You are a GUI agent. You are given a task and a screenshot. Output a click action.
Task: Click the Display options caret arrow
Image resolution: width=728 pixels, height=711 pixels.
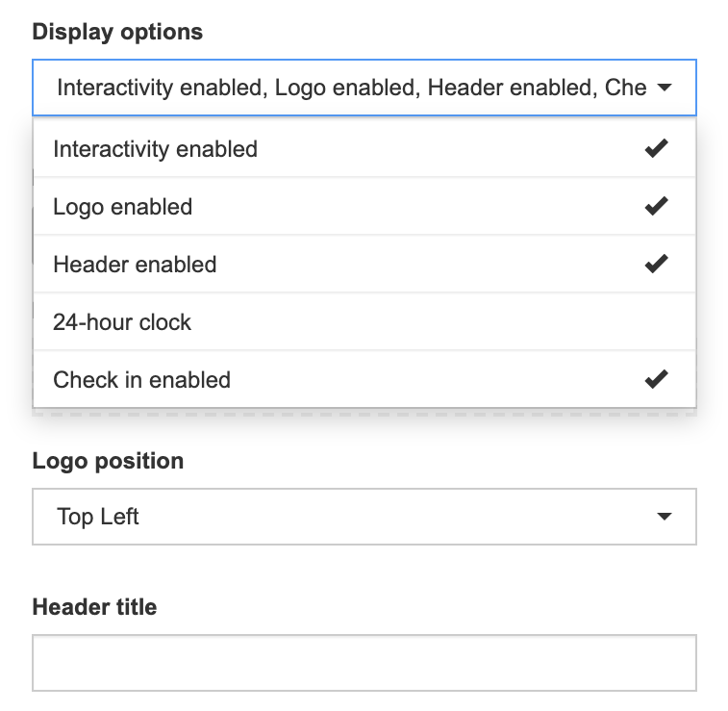[x=665, y=88]
